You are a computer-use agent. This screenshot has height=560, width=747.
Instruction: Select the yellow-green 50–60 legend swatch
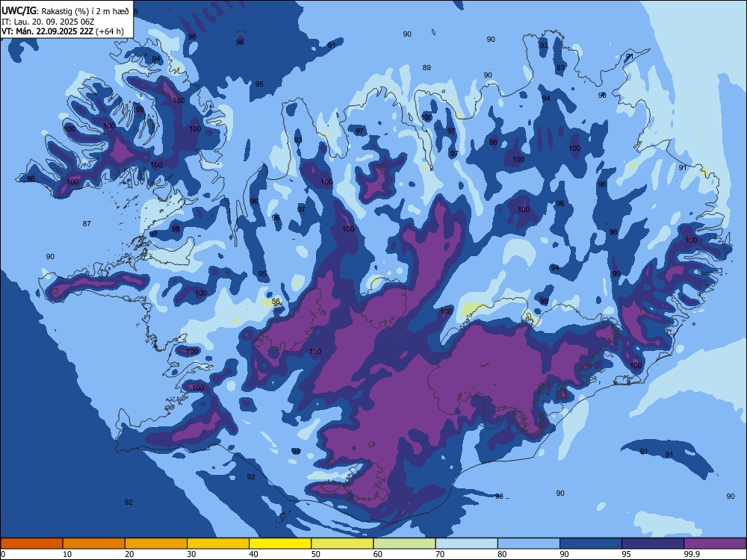(x=342, y=544)
